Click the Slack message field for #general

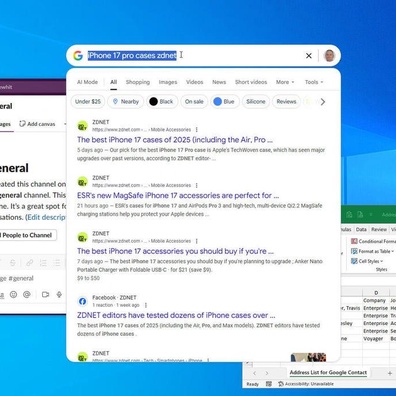point(33,278)
